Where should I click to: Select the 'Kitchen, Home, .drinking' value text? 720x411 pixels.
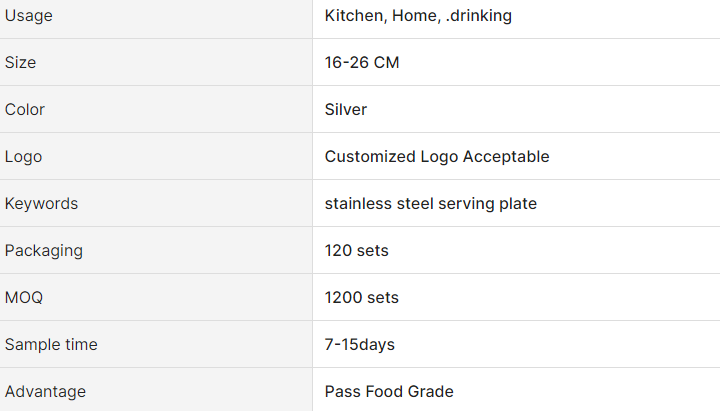(418, 15)
